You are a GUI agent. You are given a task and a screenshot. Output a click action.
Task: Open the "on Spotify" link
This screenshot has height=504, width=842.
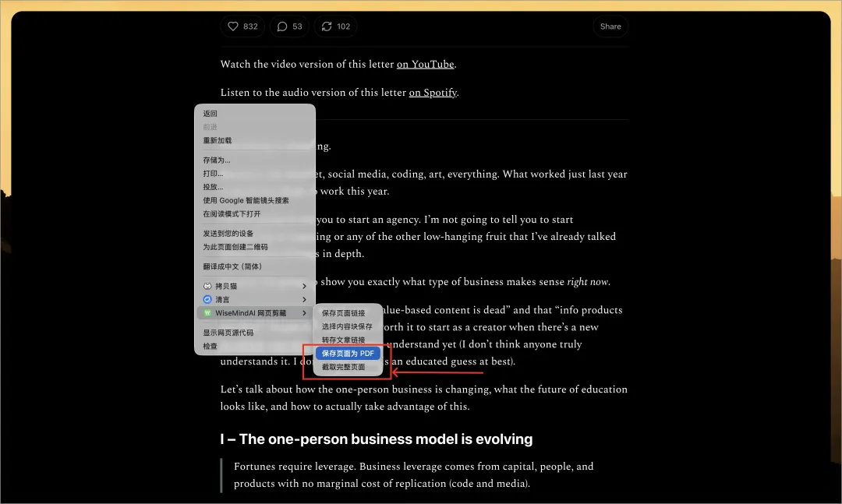click(x=433, y=93)
